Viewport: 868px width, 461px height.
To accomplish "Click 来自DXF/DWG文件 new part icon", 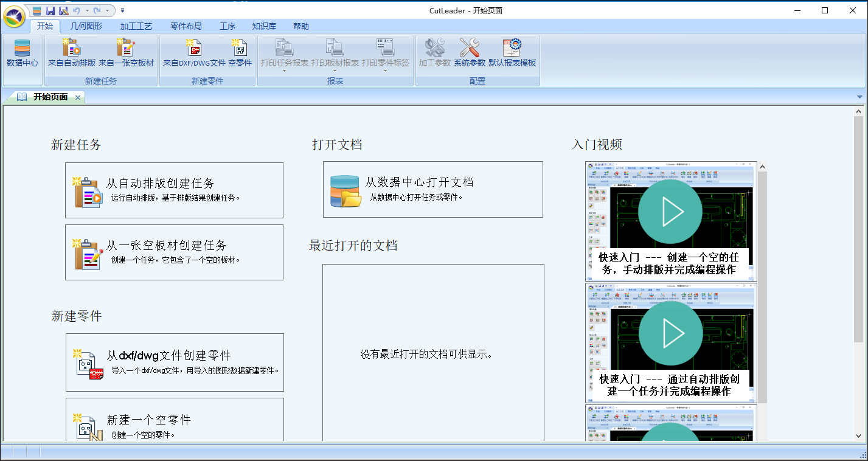I will tap(193, 53).
